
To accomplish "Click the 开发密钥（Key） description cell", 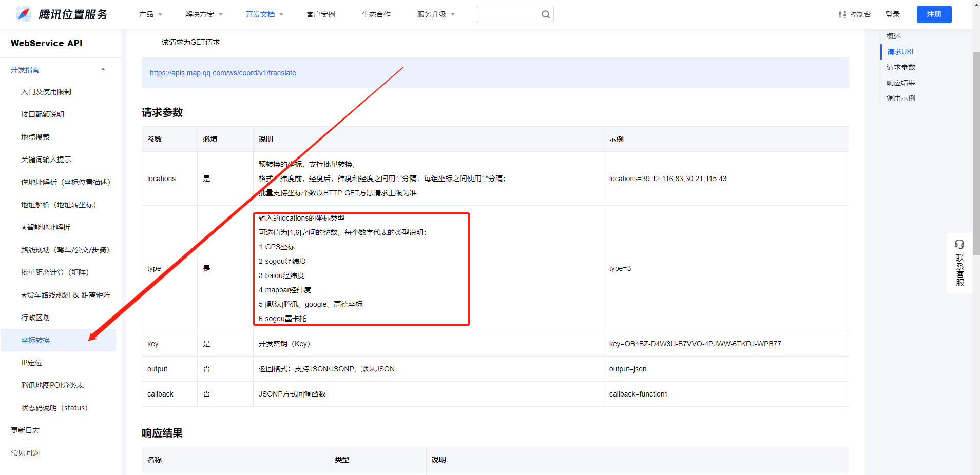I will (x=428, y=344).
